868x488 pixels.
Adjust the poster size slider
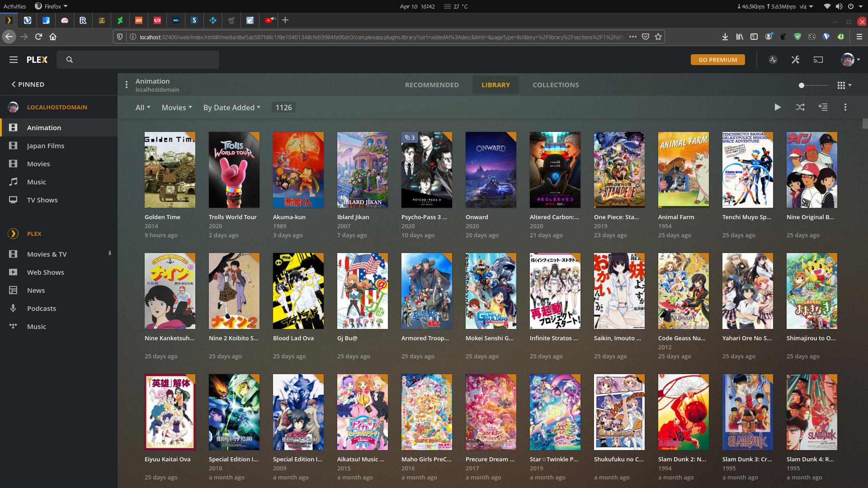pyautogui.click(x=813, y=85)
